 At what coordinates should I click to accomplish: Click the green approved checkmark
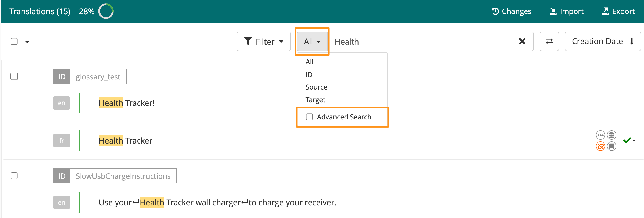(627, 140)
